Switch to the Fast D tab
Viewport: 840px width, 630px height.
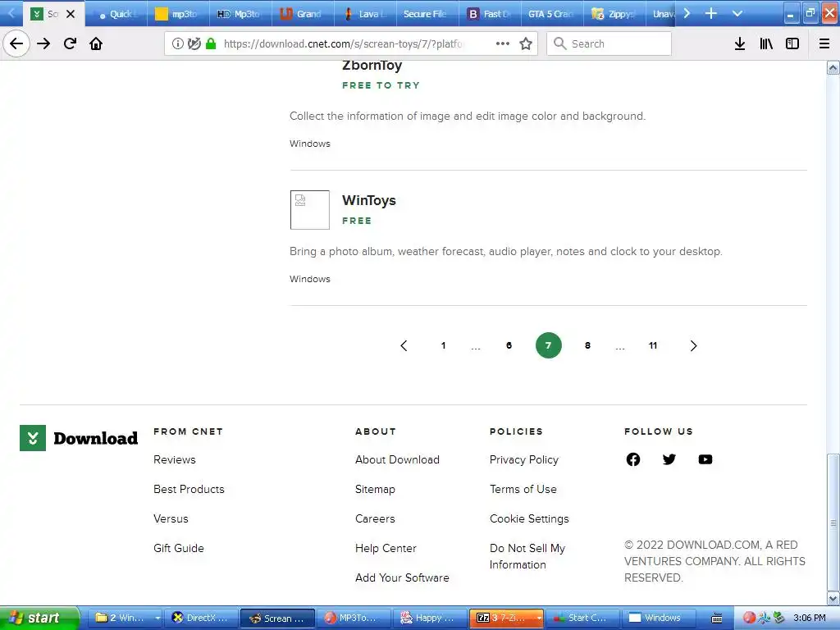pos(489,14)
